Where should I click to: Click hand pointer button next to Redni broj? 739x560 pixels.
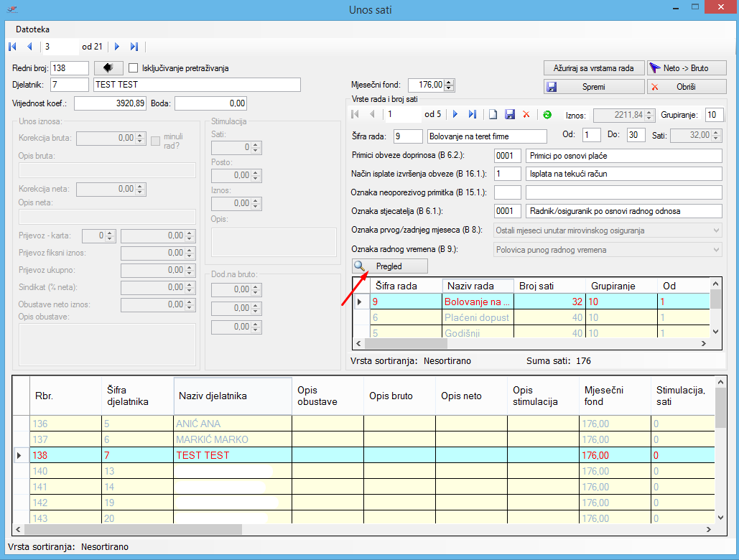click(x=108, y=68)
